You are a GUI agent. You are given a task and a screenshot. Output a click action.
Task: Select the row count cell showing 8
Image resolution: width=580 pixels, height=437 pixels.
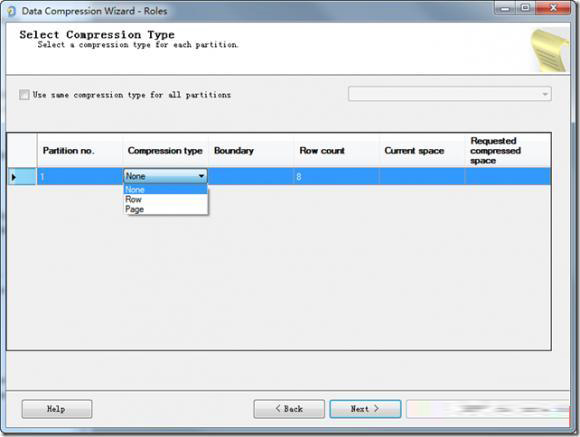tap(337, 177)
